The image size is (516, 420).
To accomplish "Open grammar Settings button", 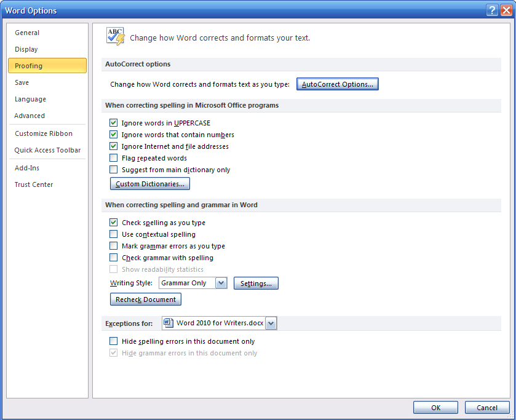I will point(256,283).
